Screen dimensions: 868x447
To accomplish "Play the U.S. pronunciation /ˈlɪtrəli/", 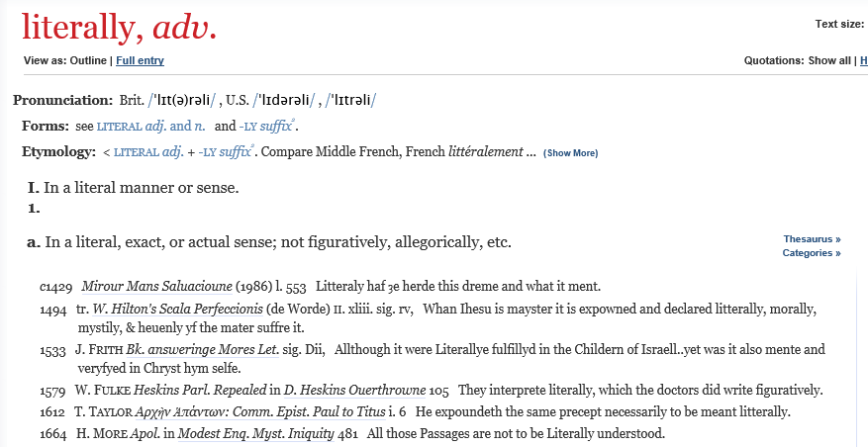I will tap(351, 100).
